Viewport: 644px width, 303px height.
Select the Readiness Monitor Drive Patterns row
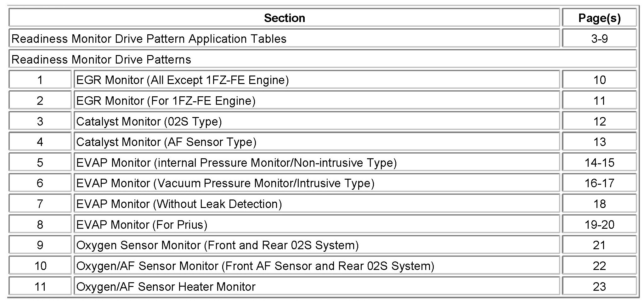tap(101, 59)
